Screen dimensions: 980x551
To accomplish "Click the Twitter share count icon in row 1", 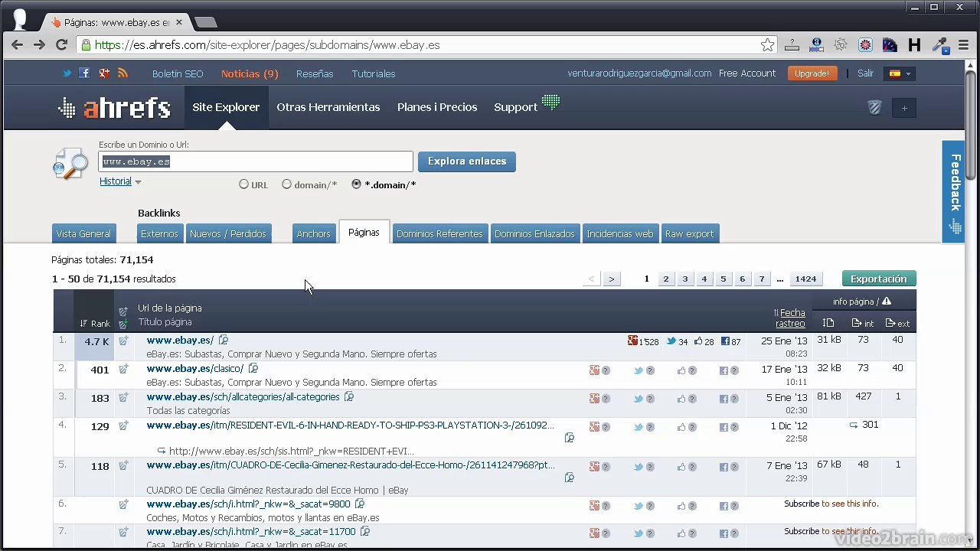I will tap(671, 341).
